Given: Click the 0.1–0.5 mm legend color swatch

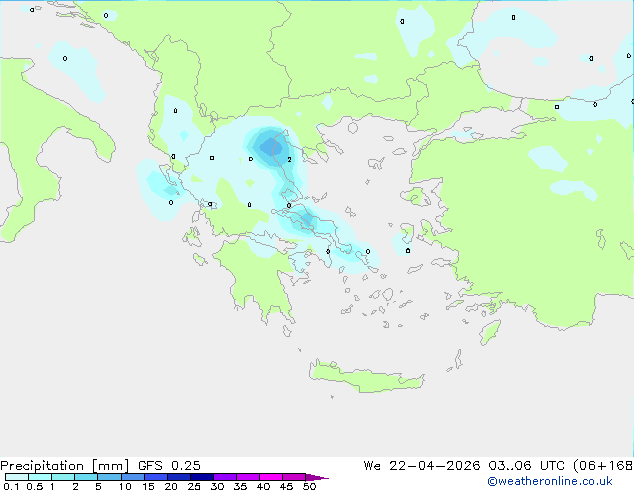Looking at the screenshot, I should pyautogui.click(x=17, y=477).
